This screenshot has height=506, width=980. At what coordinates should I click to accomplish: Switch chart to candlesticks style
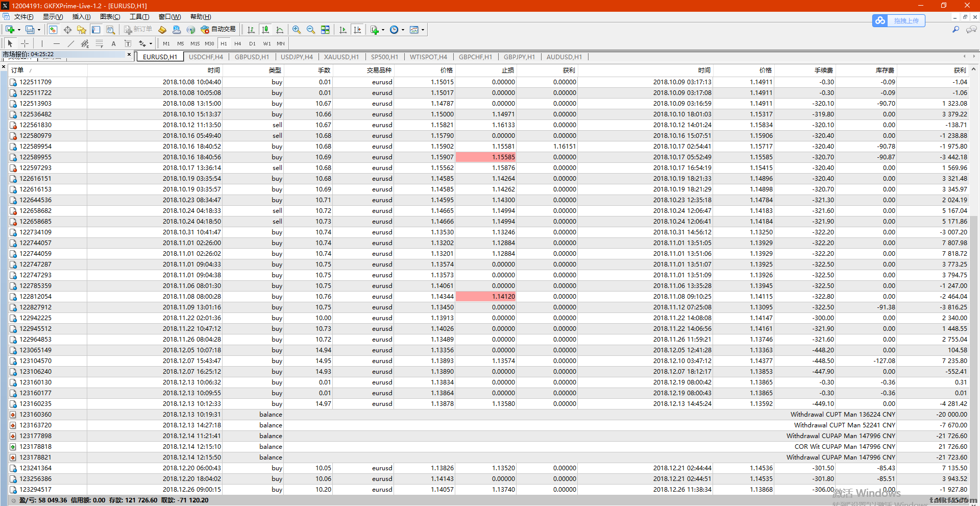pos(265,30)
